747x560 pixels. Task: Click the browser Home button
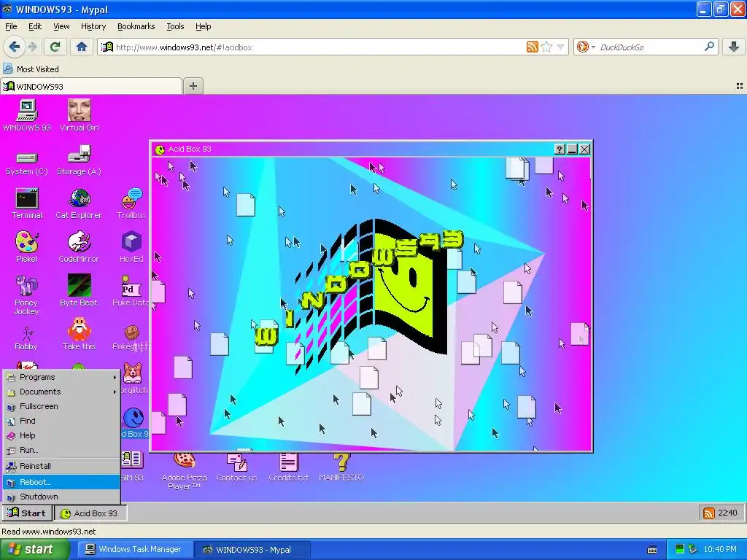tap(82, 47)
